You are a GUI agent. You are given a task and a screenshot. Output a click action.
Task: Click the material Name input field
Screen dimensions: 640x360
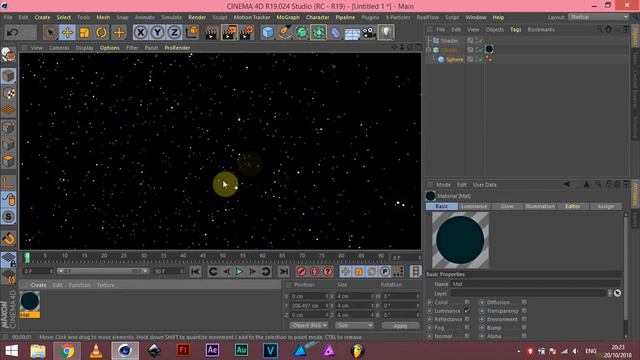tap(535, 284)
